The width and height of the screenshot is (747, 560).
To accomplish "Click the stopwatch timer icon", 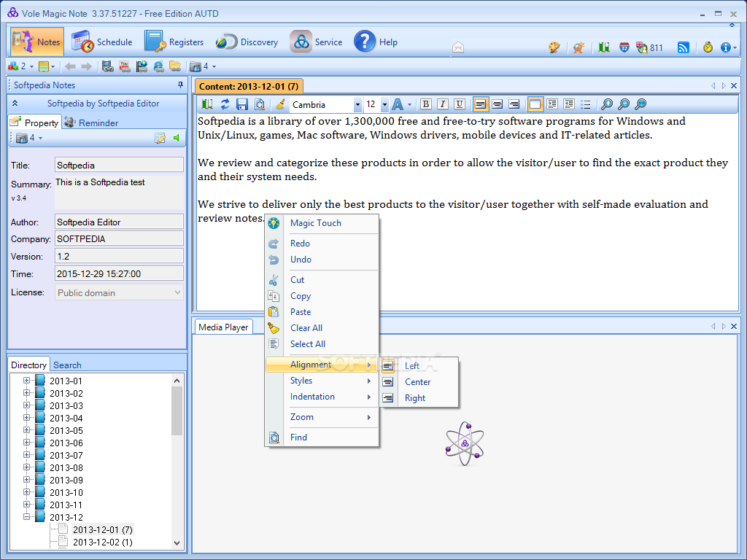I will (708, 47).
